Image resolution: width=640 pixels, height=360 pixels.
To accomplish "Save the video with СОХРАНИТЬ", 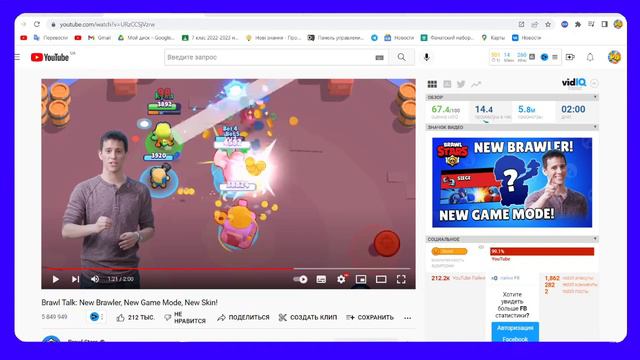I will 370,318.
